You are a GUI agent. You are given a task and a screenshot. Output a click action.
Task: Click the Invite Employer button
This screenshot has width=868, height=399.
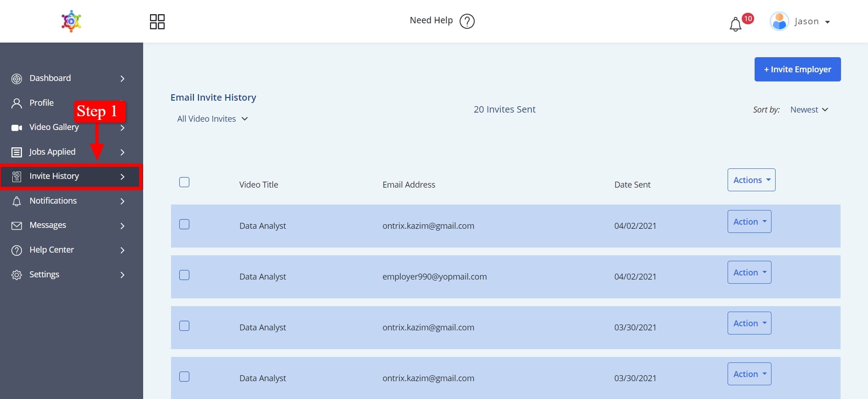click(x=797, y=70)
